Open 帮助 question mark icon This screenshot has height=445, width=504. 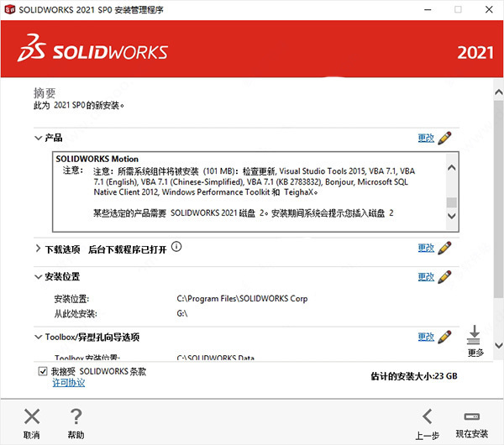click(x=76, y=416)
